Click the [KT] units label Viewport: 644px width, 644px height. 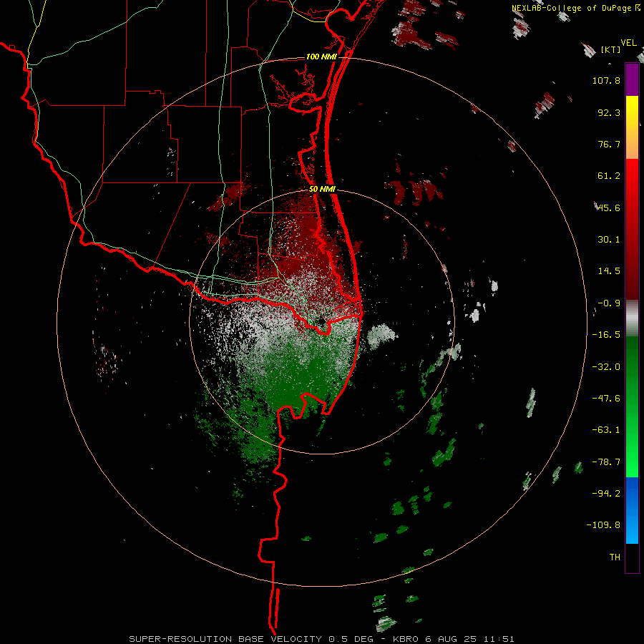pyautogui.click(x=610, y=49)
